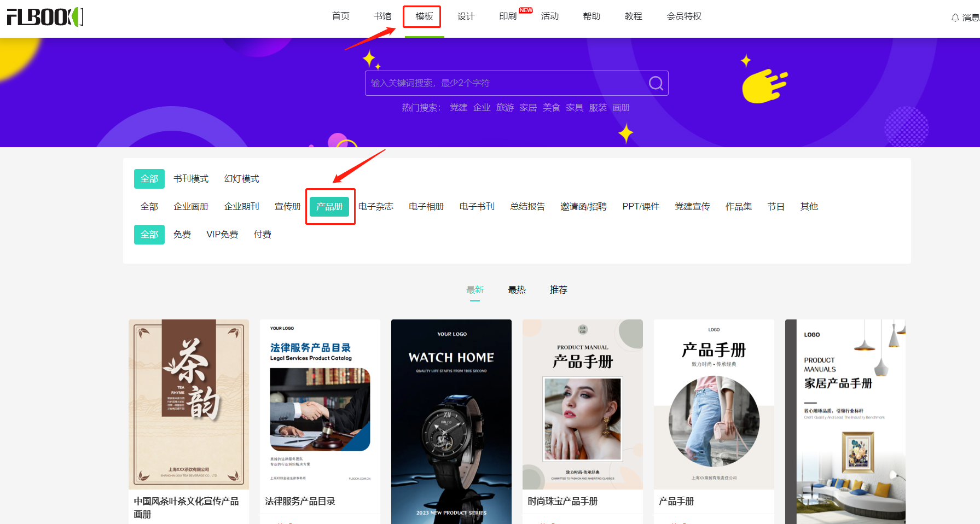Click hot search keyword 美食
The width and height of the screenshot is (980, 524).
click(551, 108)
